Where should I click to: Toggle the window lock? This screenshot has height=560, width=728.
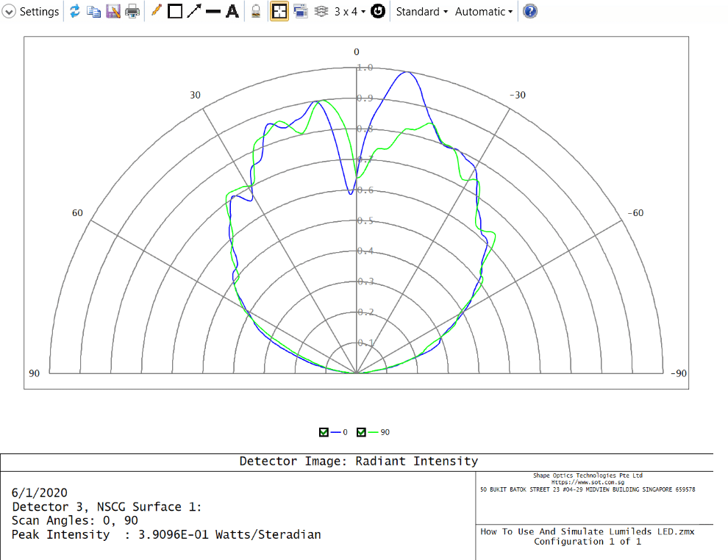[255, 11]
